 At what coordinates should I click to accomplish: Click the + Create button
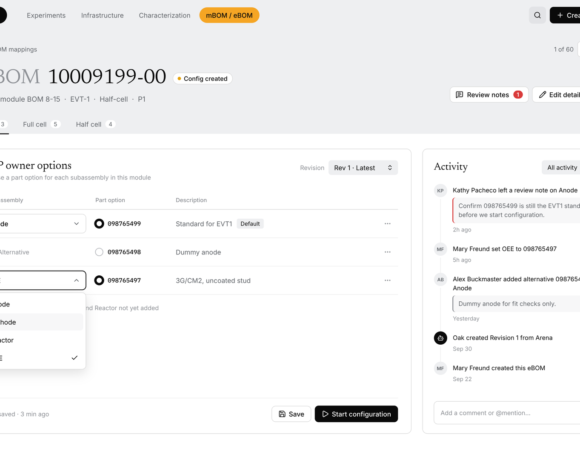coord(565,15)
